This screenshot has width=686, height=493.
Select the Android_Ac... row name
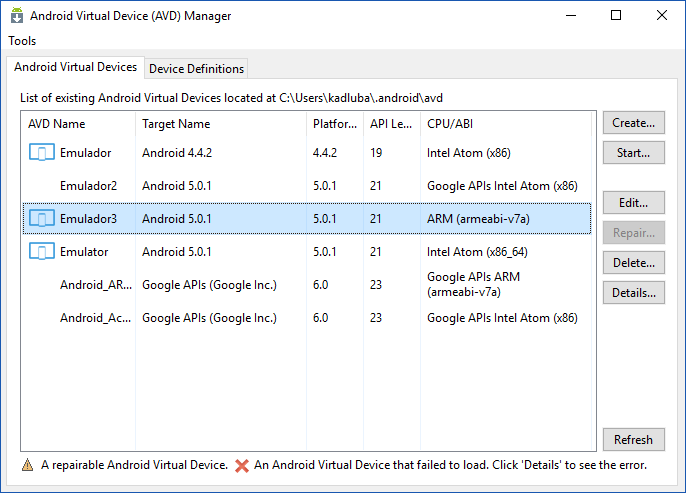pos(95,318)
